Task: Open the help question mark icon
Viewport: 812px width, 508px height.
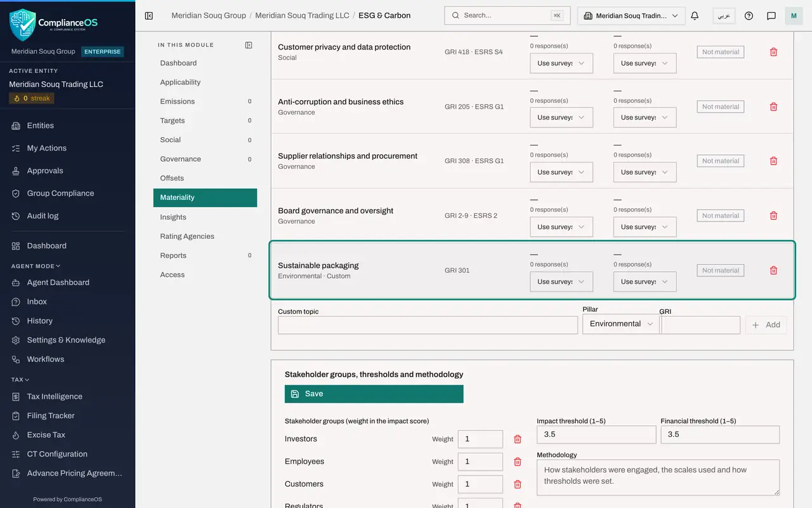Action: coord(749,16)
